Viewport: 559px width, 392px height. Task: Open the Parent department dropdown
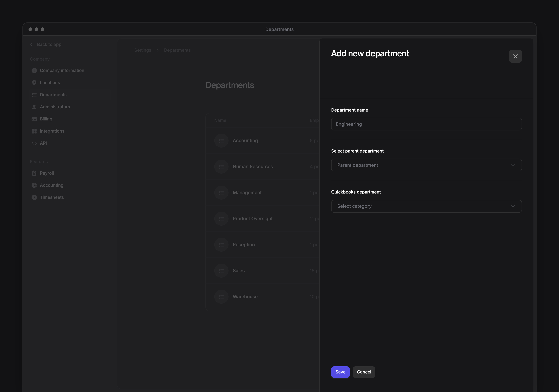(x=426, y=165)
